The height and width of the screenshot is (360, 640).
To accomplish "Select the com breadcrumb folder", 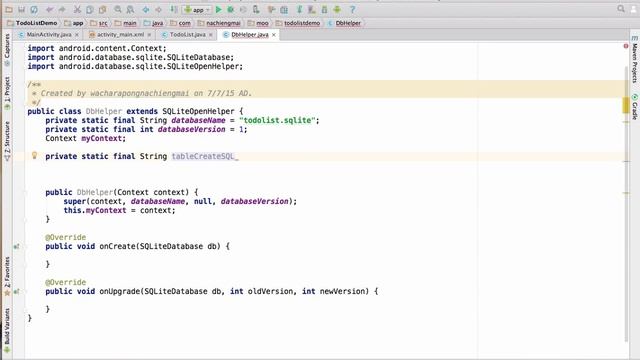I will coord(180,23).
